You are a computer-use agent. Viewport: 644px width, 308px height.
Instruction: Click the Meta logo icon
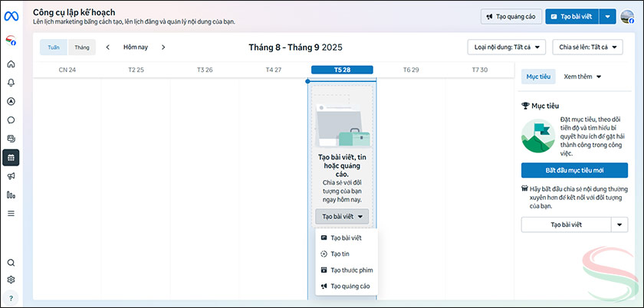(11, 16)
